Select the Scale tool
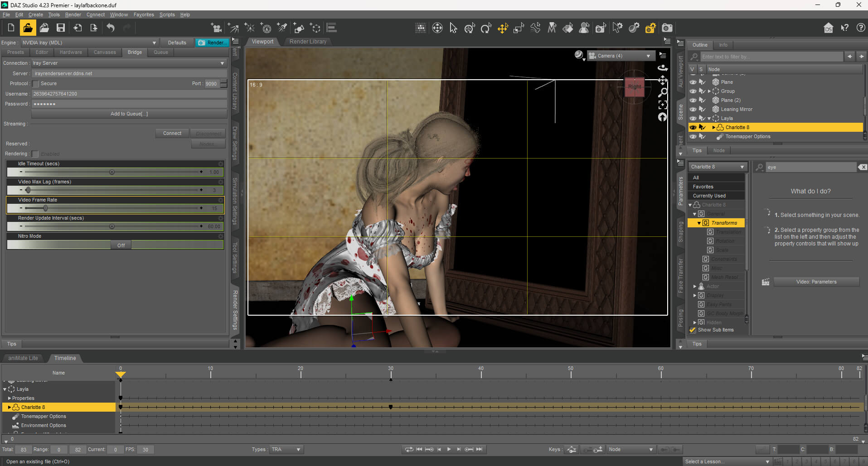Screen dimensions: 868x466 pos(519,28)
